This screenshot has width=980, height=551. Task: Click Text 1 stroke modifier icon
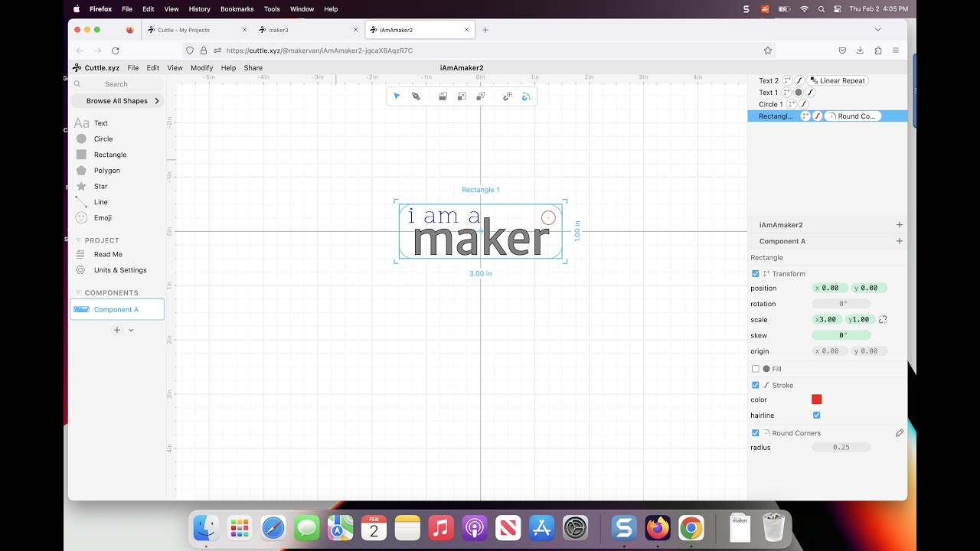click(x=810, y=93)
